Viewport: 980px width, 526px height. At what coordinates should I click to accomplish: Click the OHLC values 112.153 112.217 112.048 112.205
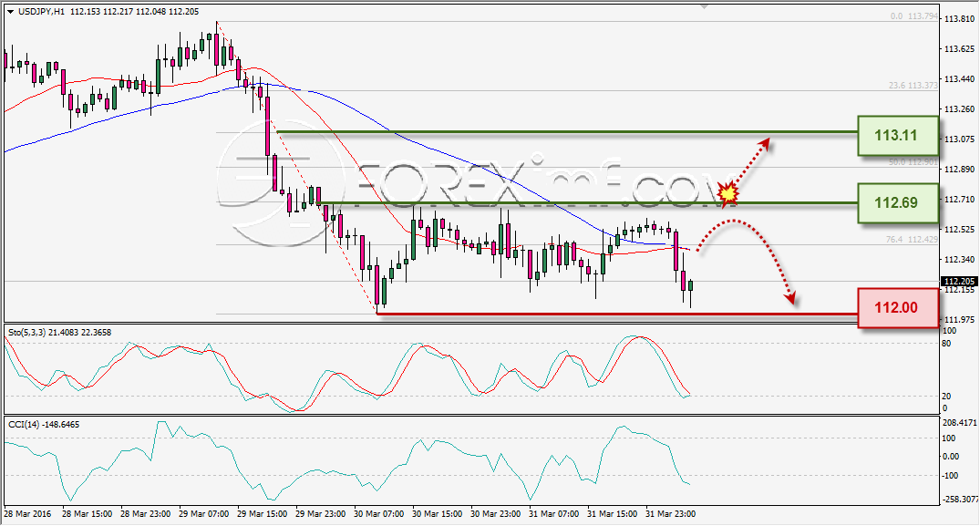[134, 12]
